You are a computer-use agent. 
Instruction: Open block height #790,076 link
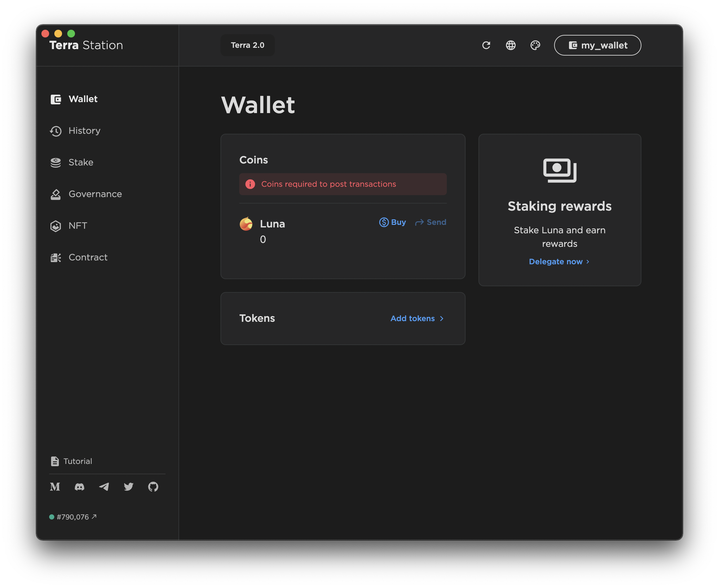[73, 517]
